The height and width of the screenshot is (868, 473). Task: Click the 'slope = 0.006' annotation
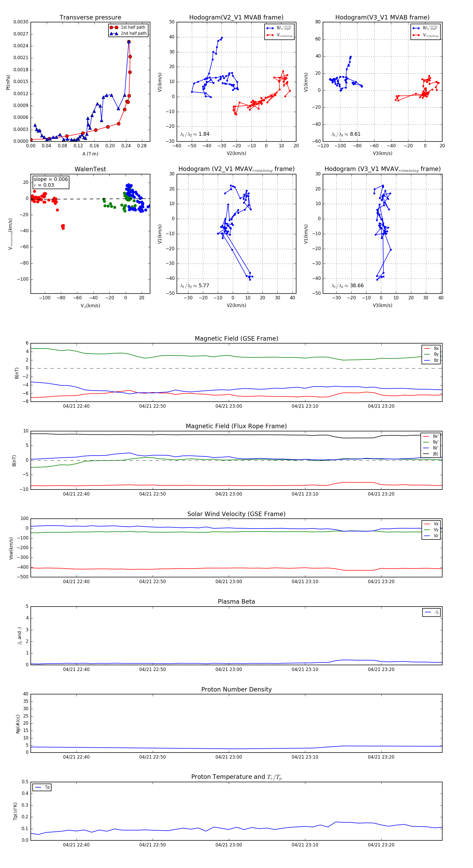(50, 179)
